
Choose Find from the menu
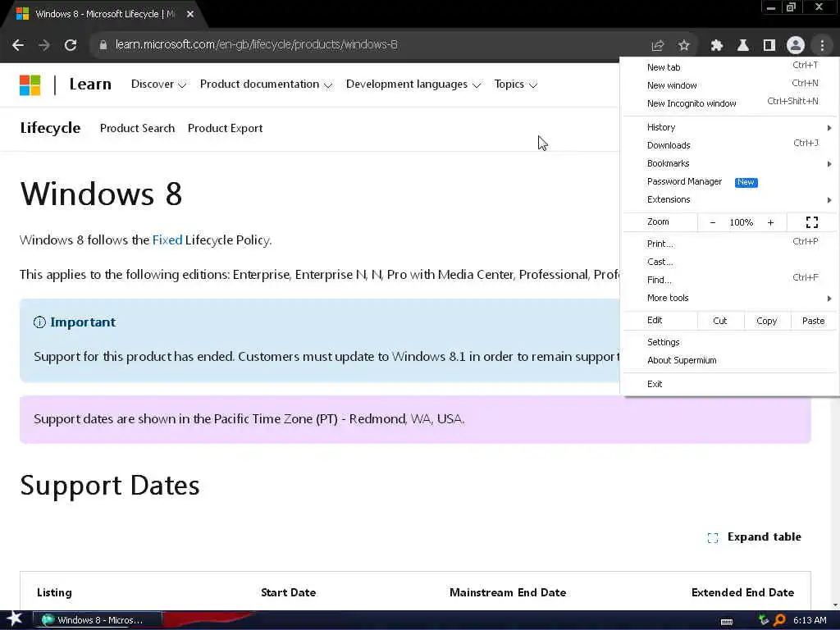coord(729,280)
